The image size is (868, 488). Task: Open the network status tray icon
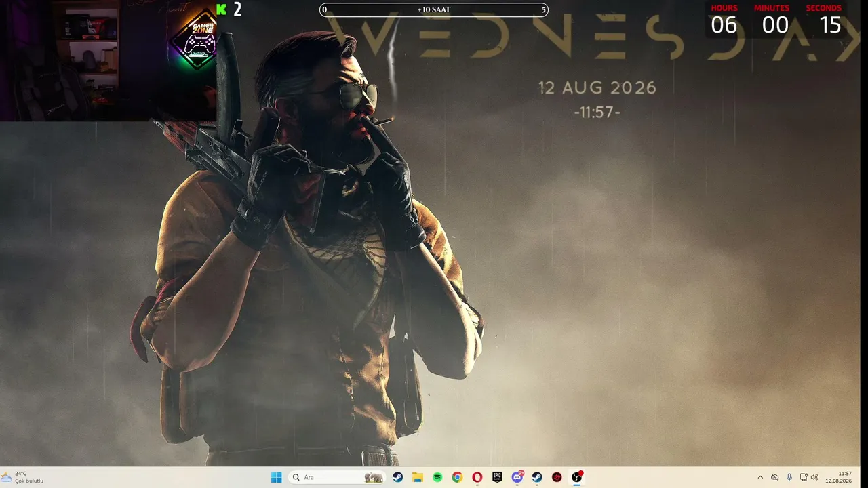pyautogui.click(x=804, y=477)
